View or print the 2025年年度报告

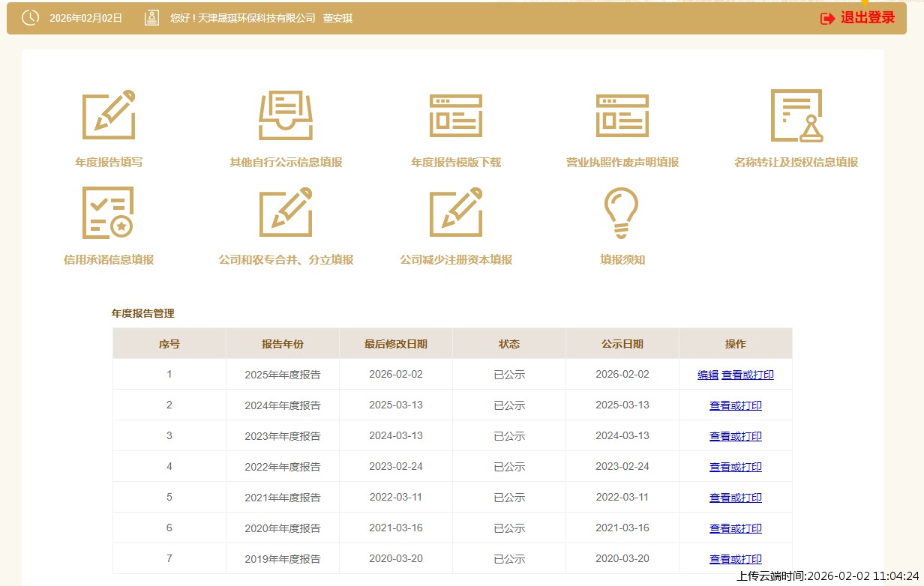tap(747, 375)
